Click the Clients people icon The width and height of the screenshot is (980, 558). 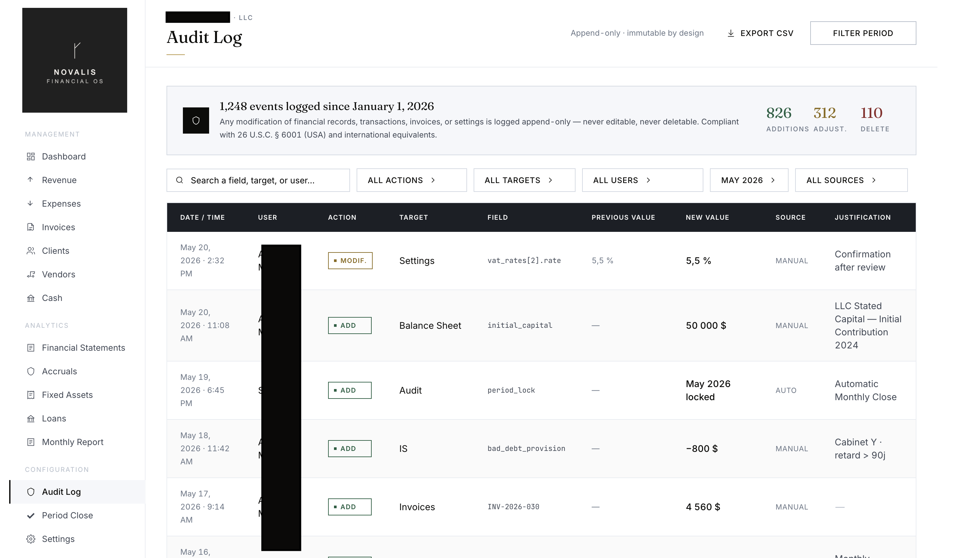tap(31, 251)
